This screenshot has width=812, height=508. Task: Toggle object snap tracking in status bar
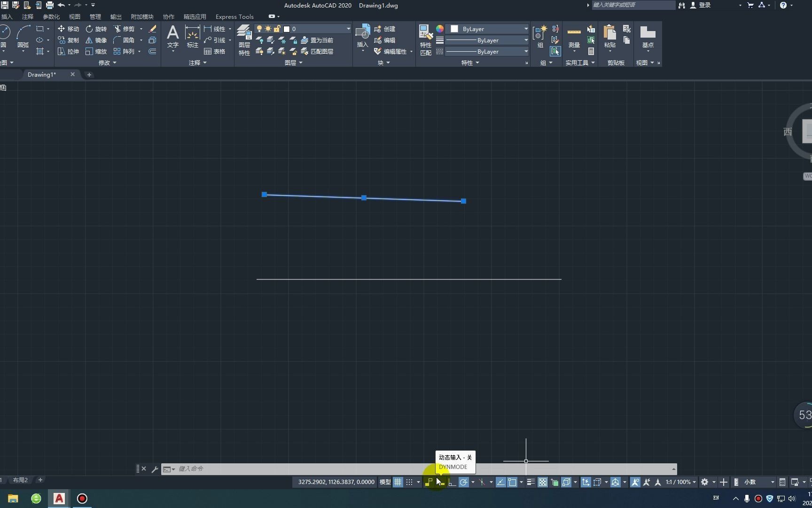tap(501, 482)
